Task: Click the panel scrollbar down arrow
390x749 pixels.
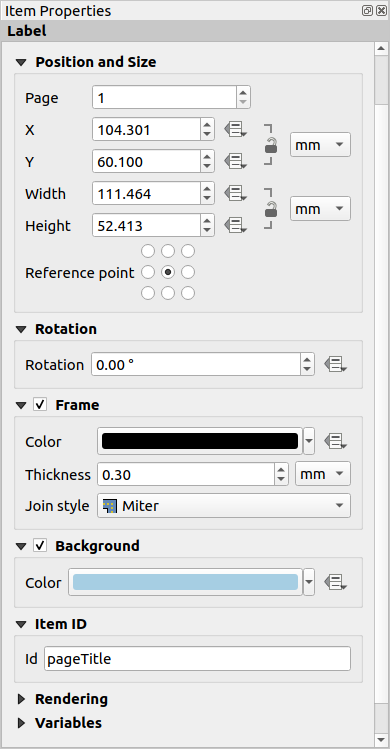Action: pos(381,739)
